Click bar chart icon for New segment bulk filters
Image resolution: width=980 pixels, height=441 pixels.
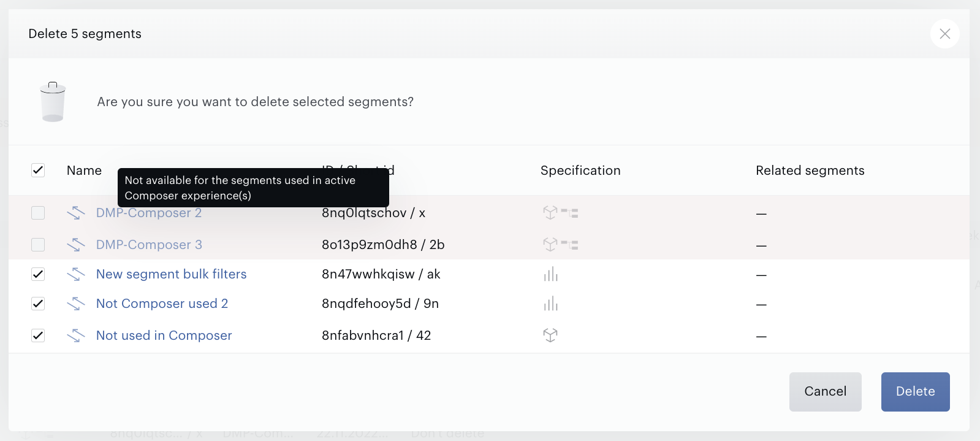[x=551, y=274]
